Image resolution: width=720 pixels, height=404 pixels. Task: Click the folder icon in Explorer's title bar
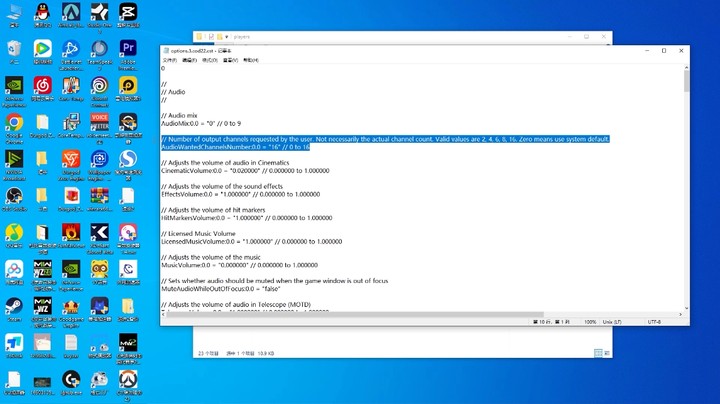199,37
